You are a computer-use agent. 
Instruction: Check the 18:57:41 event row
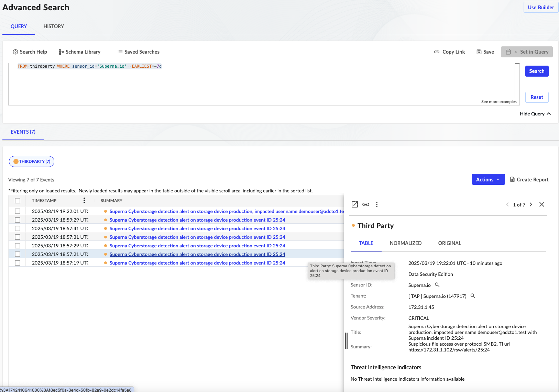(x=18, y=228)
